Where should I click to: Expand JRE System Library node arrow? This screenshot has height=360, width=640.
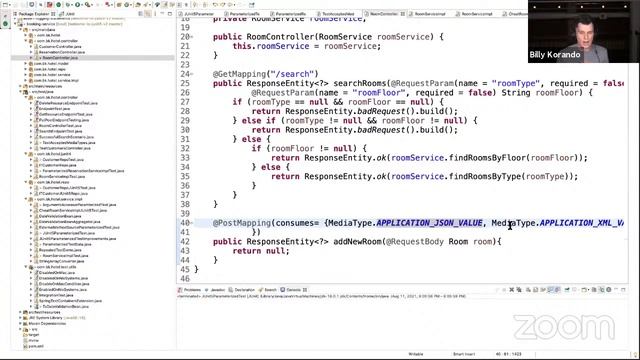pos(20,318)
